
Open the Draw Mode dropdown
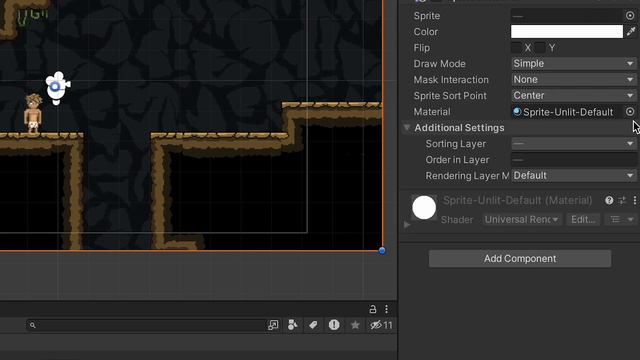click(x=573, y=63)
